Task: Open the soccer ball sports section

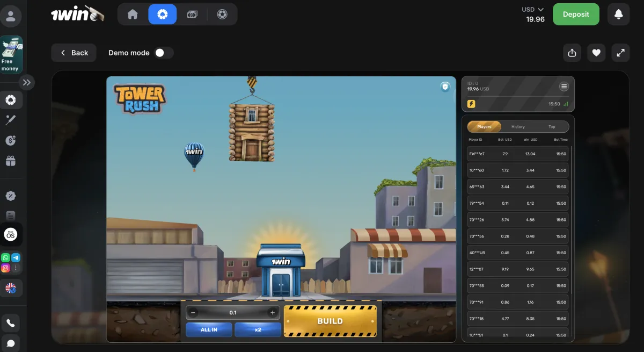Action: 222,15
